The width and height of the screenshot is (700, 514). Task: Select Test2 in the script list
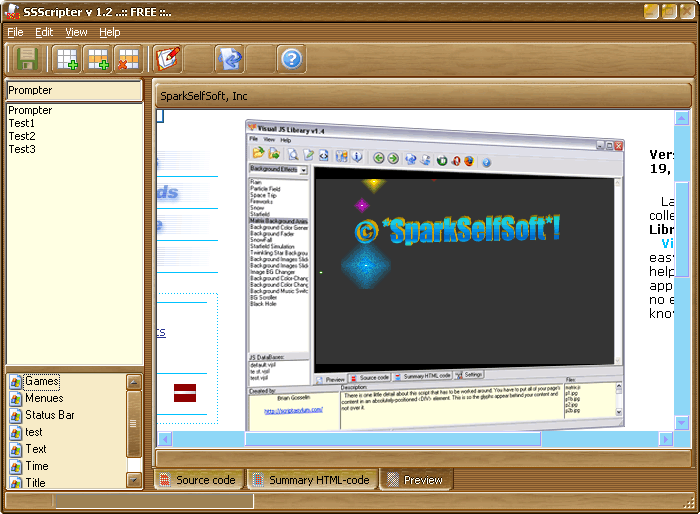click(22, 136)
